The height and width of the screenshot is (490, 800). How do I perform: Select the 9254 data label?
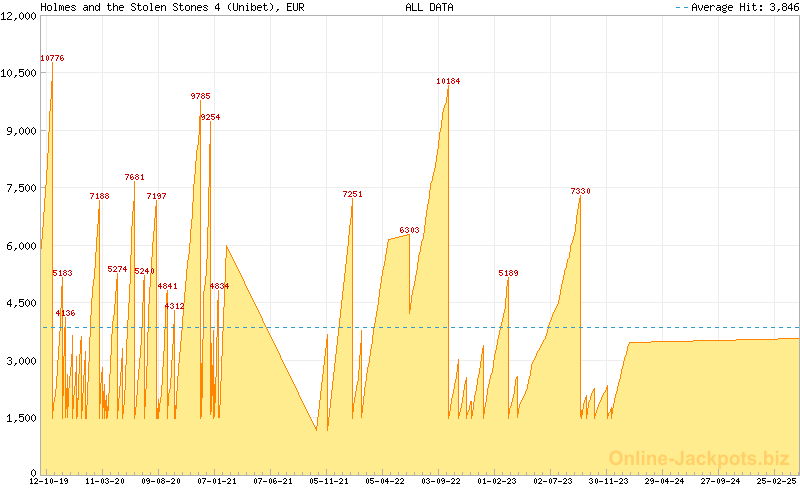pos(210,117)
